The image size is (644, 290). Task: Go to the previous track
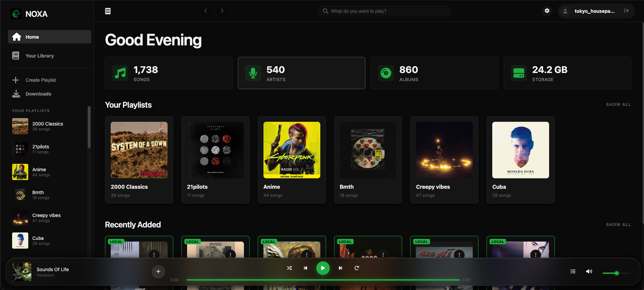coord(306,268)
